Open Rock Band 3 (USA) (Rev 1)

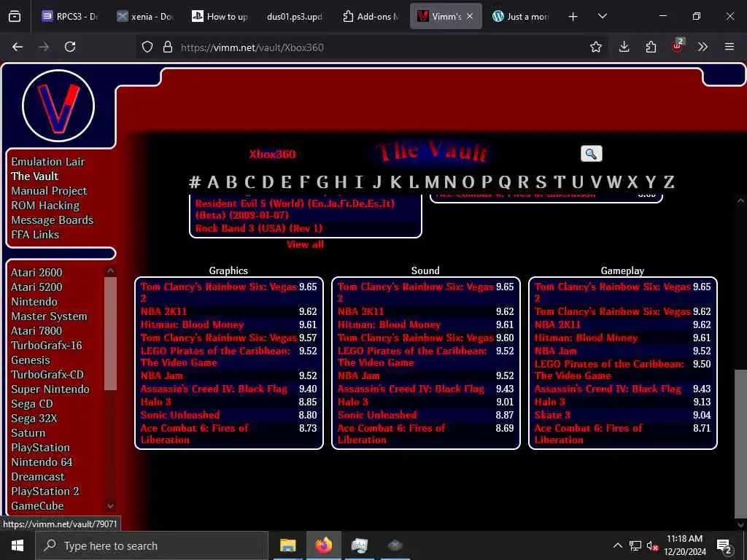coord(259,228)
